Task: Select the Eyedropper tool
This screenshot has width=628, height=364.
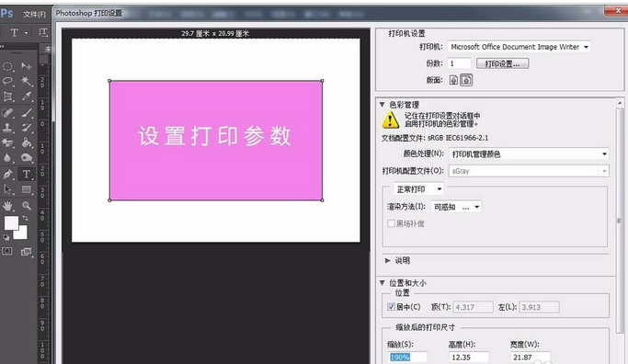Action: pyautogui.click(x=27, y=97)
